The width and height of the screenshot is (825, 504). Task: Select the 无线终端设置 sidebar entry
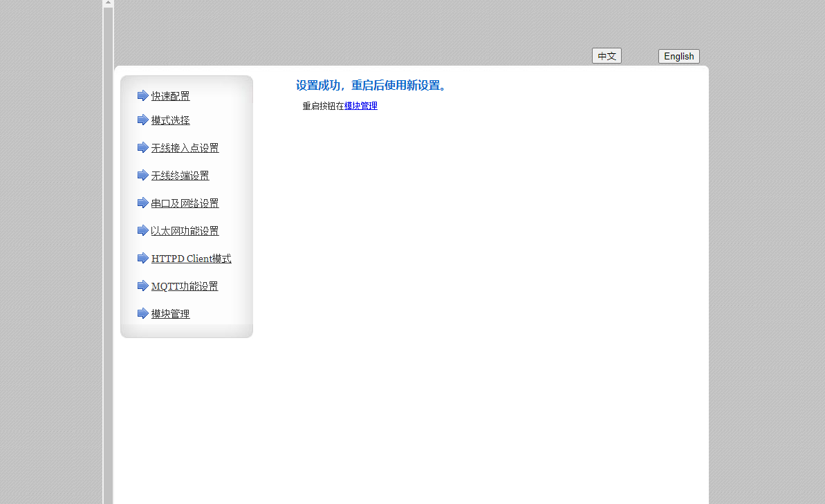[x=180, y=176]
